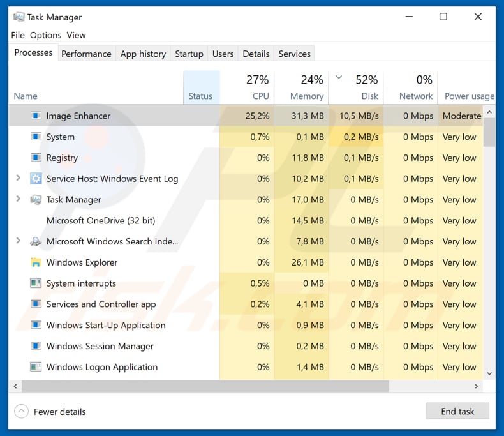Minimize the Task Manager window
This screenshot has width=504, height=436.
[x=409, y=17]
